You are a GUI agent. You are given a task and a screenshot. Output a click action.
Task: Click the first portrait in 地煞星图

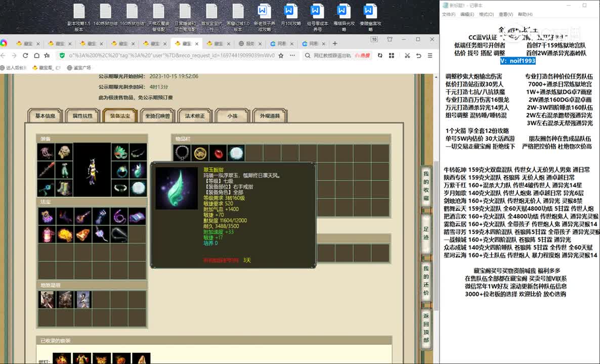point(47,300)
